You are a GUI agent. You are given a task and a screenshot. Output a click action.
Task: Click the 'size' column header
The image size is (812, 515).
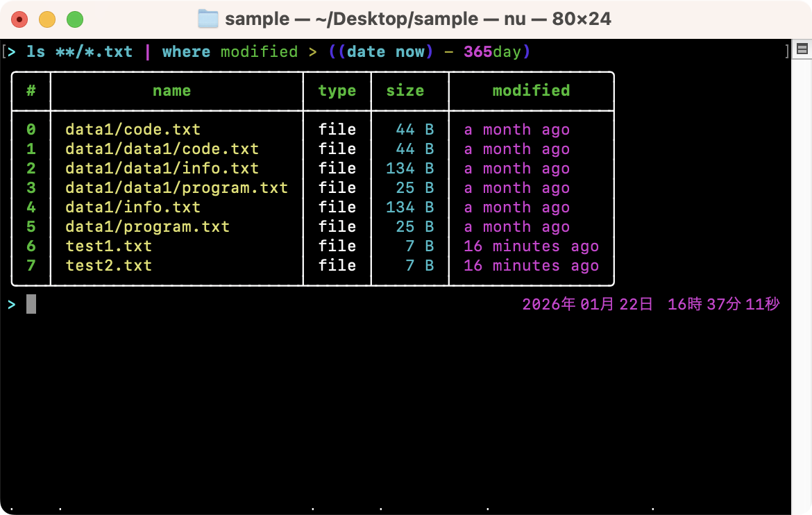(405, 91)
